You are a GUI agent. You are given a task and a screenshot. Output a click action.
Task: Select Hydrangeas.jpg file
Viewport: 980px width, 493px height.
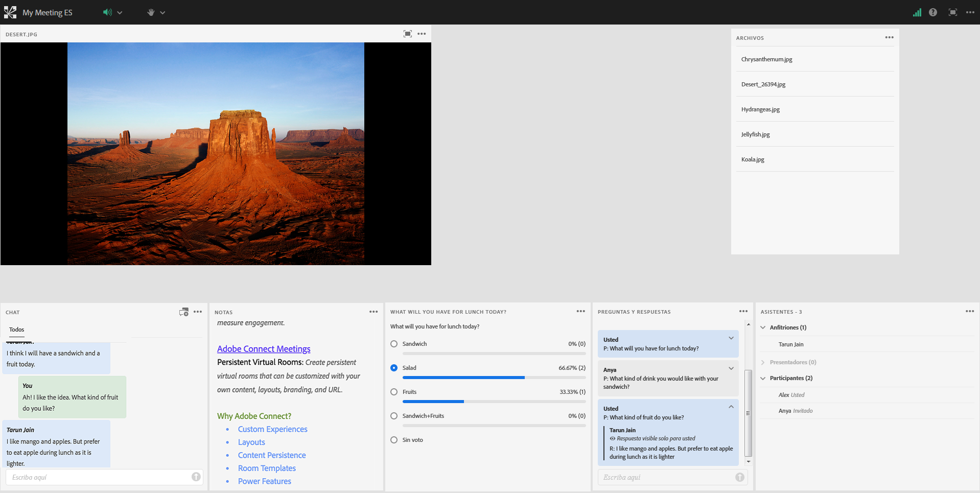point(815,109)
